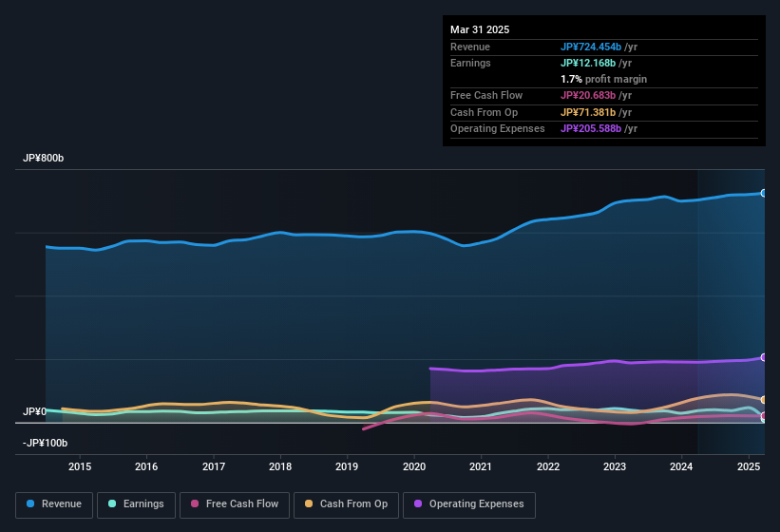Click the 2016 x-axis label

point(146,466)
